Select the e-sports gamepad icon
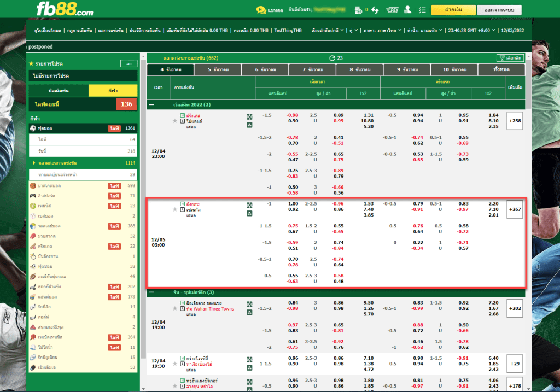The height and width of the screenshot is (392, 560). point(33,196)
